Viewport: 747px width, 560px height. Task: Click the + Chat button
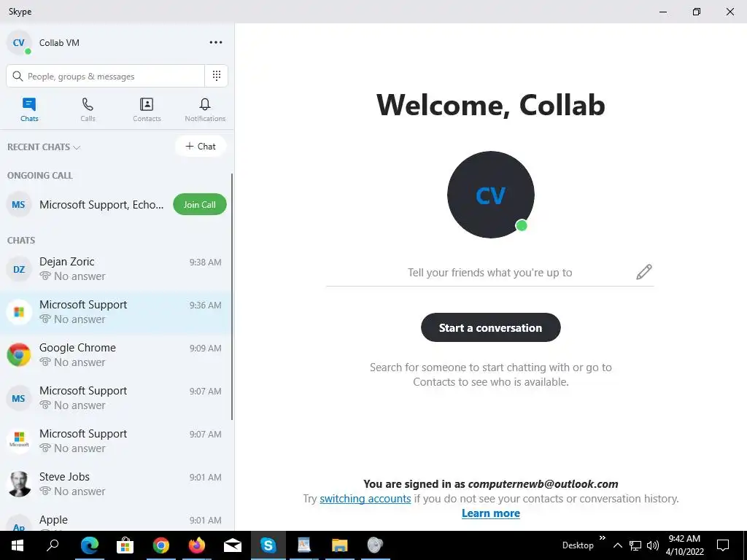pyautogui.click(x=201, y=146)
